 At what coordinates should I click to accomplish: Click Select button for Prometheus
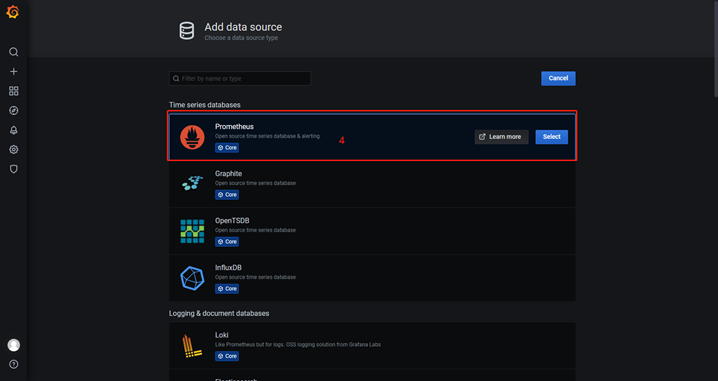(552, 137)
